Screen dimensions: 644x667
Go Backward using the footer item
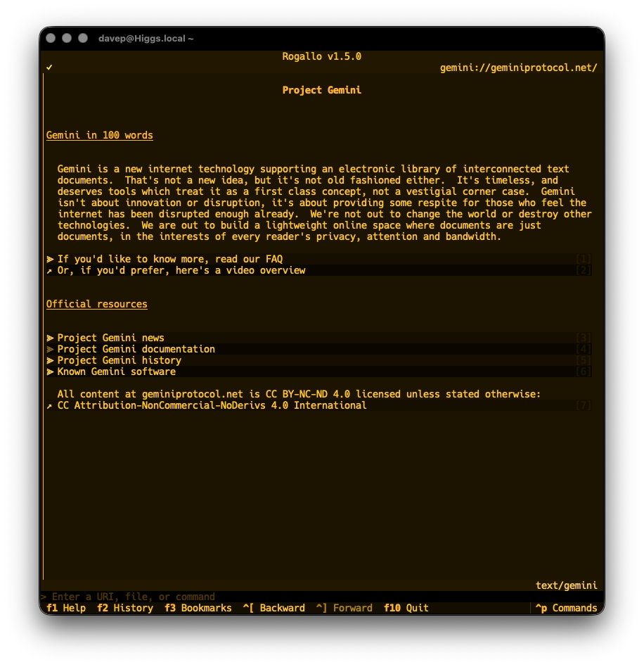[273, 608]
